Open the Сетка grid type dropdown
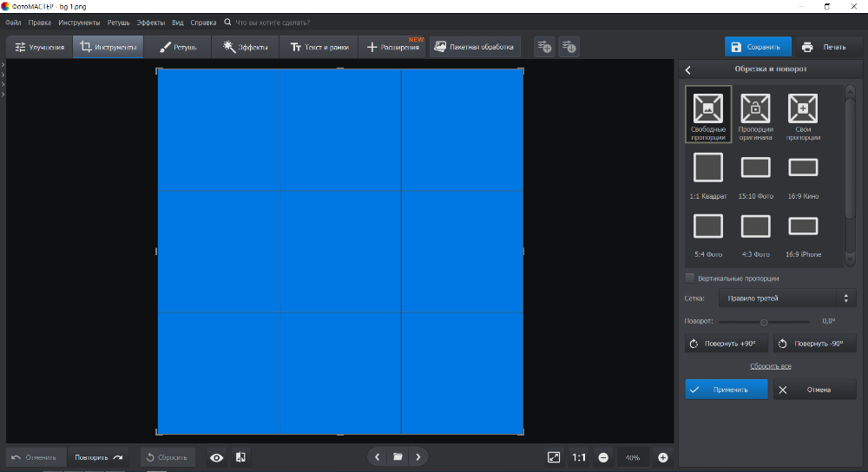 (x=787, y=298)
